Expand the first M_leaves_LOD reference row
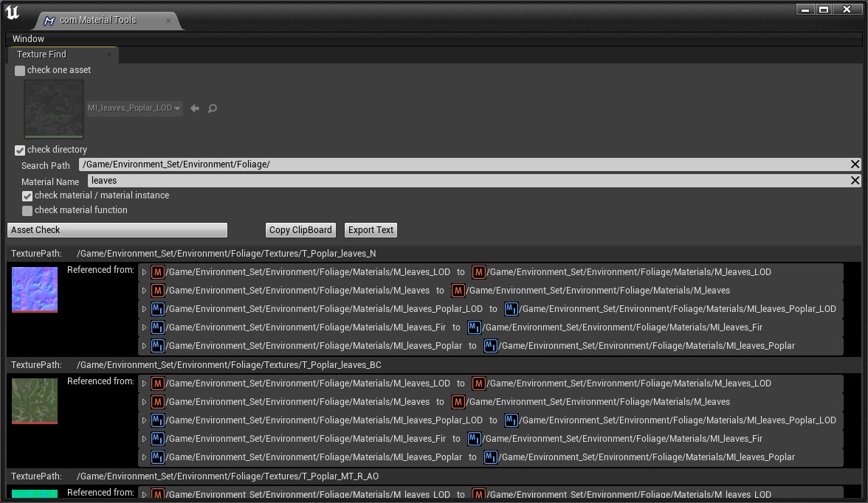 coord(145,272)
